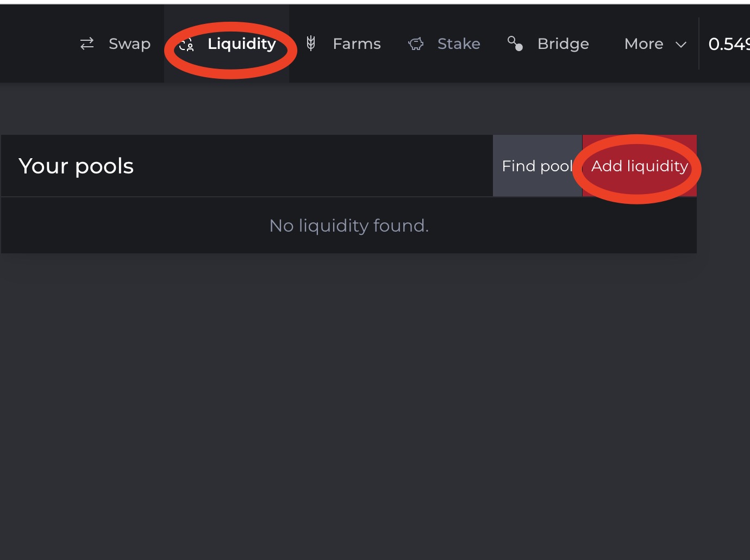This screenshot has height=560, width=750.
Task: Switch to the Stake tab label
Action: tap(459, 43)
